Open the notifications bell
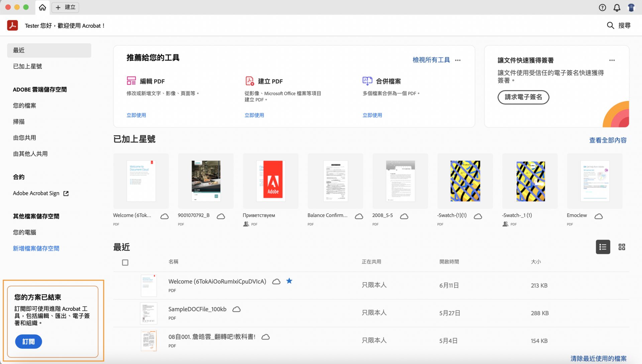The image size is (642, 364). (x=617, y=7)
